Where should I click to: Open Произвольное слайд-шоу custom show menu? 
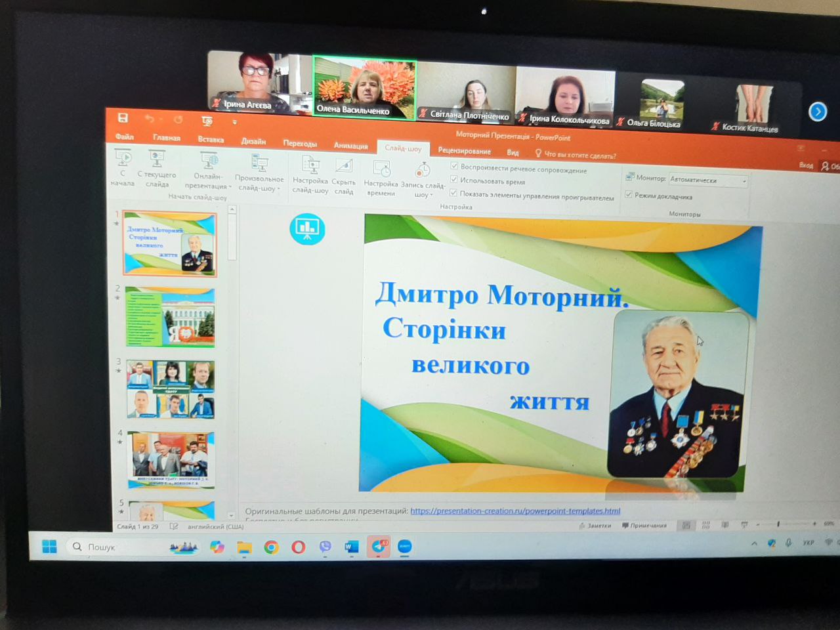(x=259, y=173)
